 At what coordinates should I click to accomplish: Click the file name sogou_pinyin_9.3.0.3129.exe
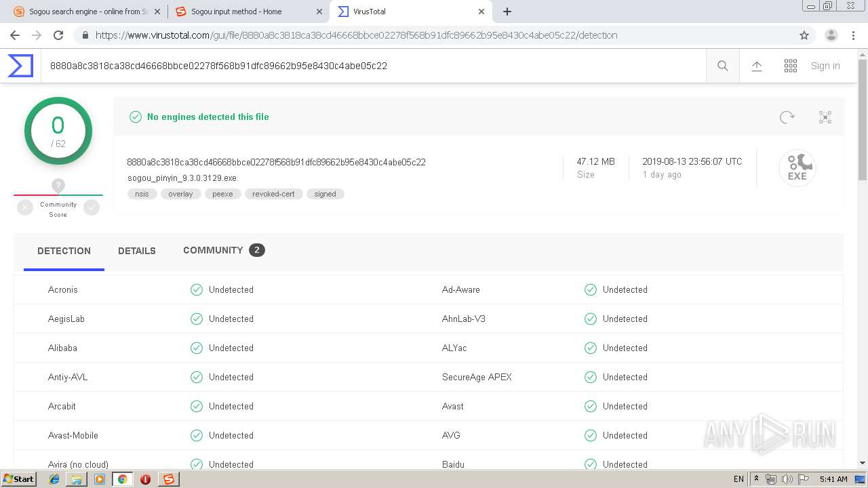coord(182,178)
